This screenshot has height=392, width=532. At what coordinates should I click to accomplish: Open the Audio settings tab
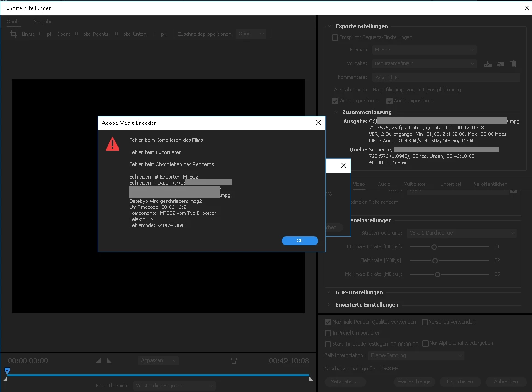(x=384, y=184)
